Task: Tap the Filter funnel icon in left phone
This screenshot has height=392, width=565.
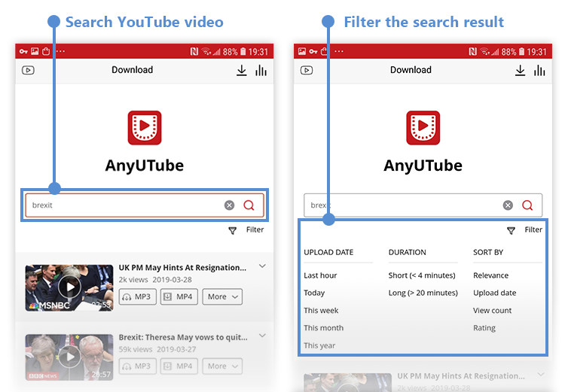Action: (233, 230)
